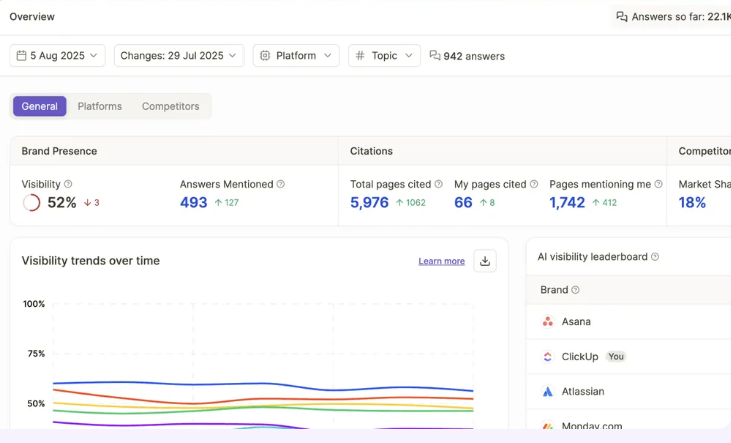The image size is (731, 443).
Task: Switch to the Competitors tab
Action: (x=170, y=106)
